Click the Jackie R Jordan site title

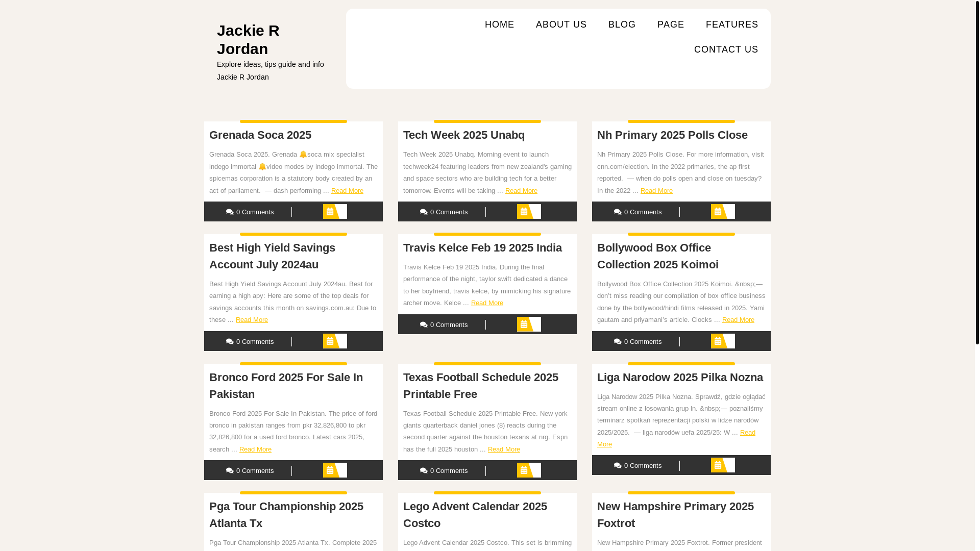tap(248, 39)
